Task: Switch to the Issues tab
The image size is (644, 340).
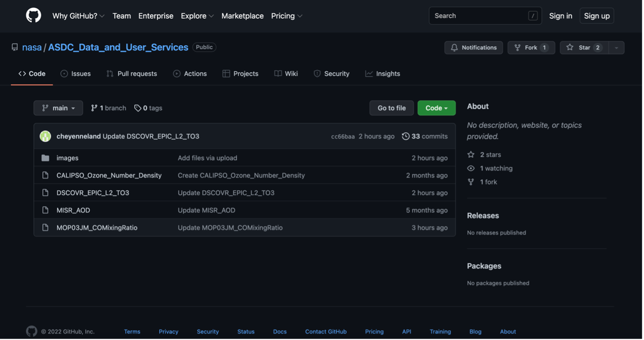Action: pos(75,74)
